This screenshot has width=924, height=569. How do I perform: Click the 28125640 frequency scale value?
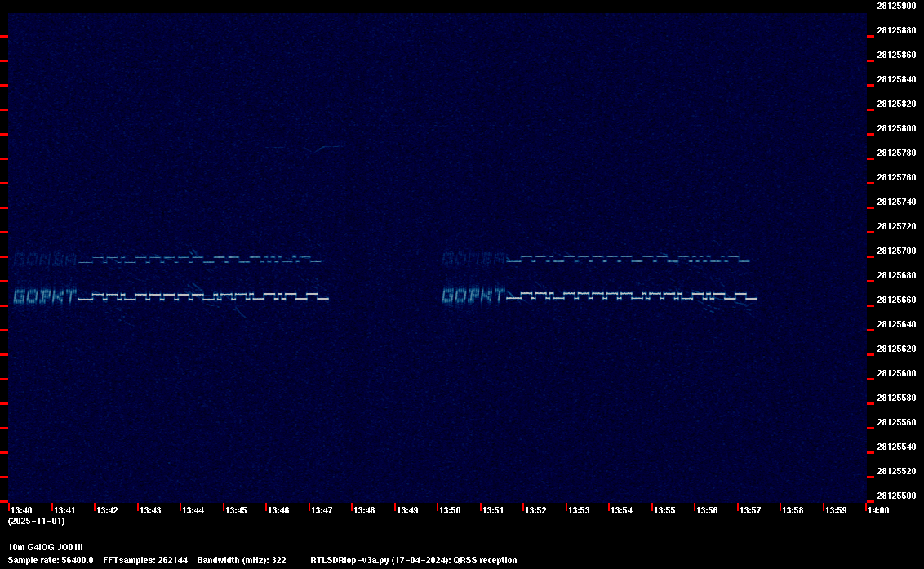pos(897,324)
